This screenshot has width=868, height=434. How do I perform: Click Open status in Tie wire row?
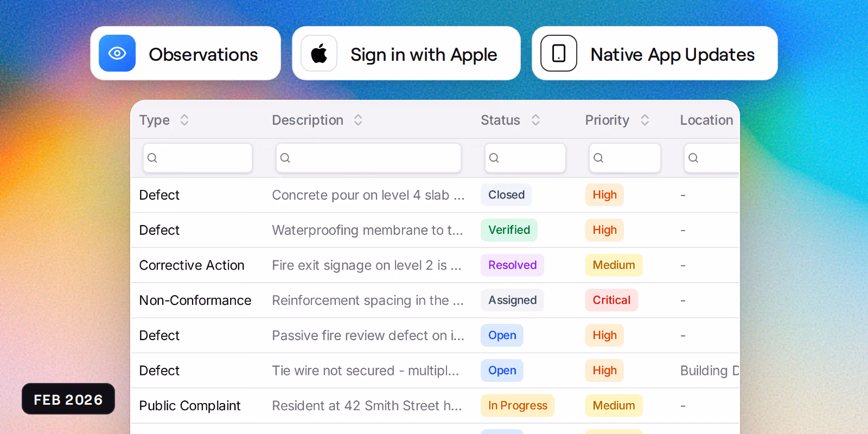[x=502, y=371]
